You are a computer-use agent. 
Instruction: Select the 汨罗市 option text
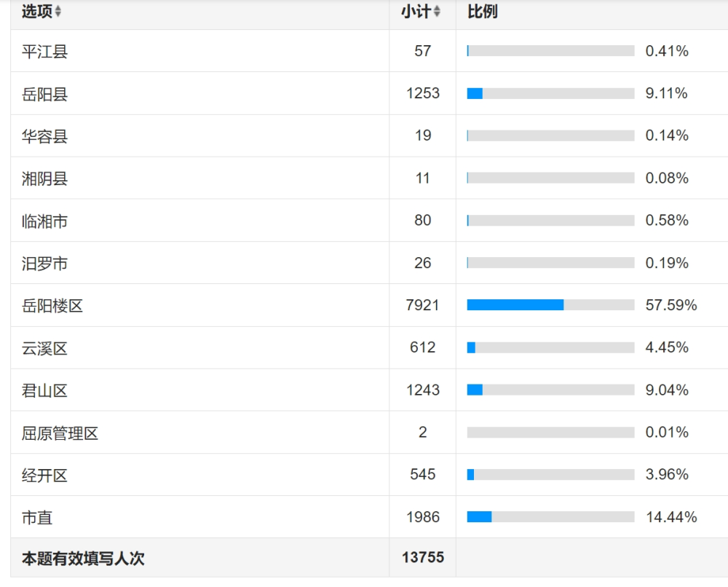tap(44, 263)
